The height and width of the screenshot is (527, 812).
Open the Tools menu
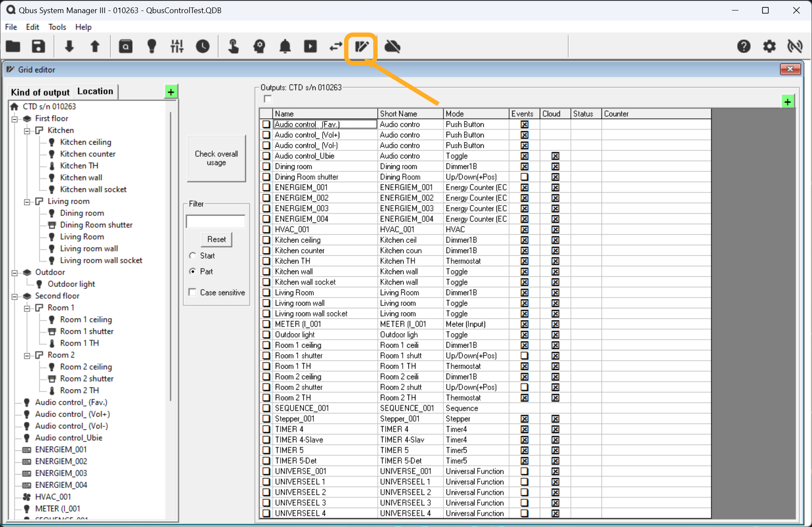click(x=57, y=27)
